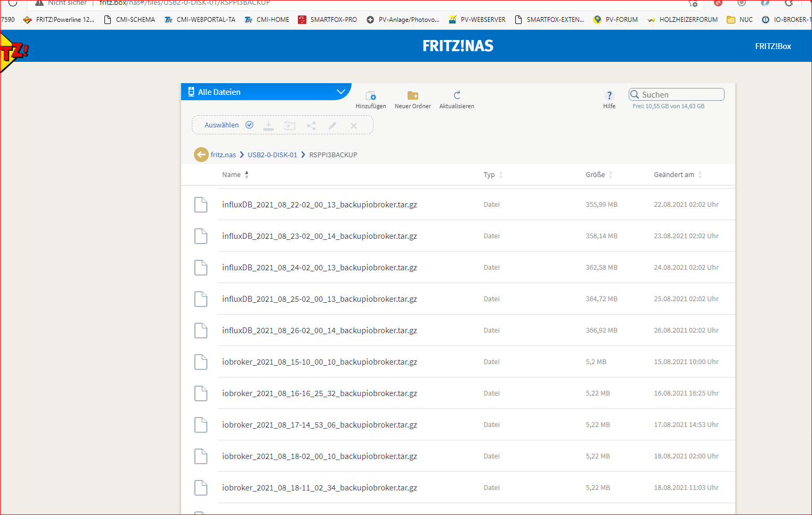812x515 pixels.
Task: Sort files by the Größe column
Action: [599, 174]
